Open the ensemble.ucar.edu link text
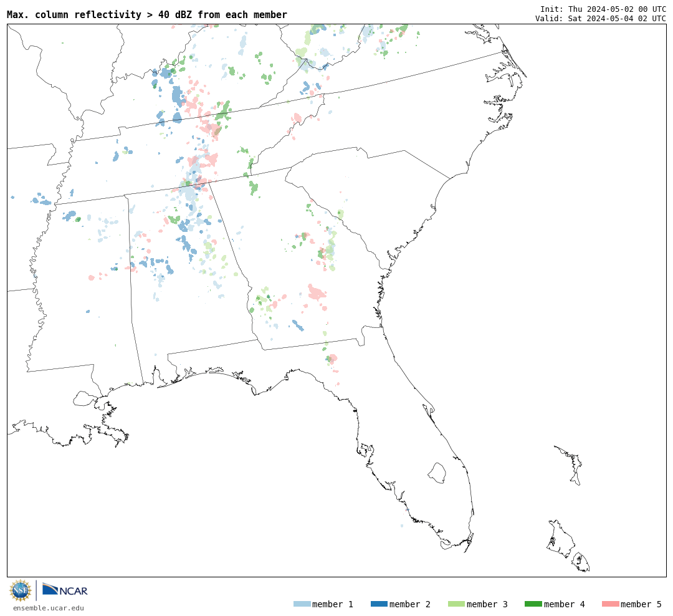 (48, 608)
